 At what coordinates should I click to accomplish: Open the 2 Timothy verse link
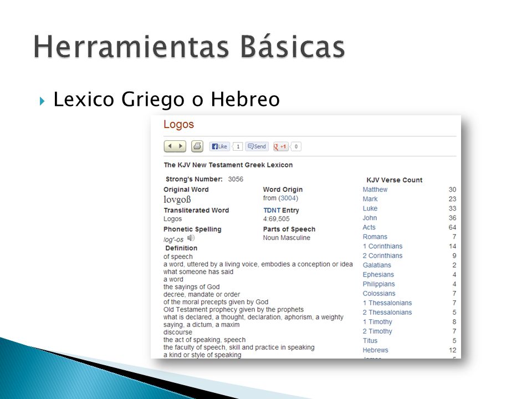point(377,331)
